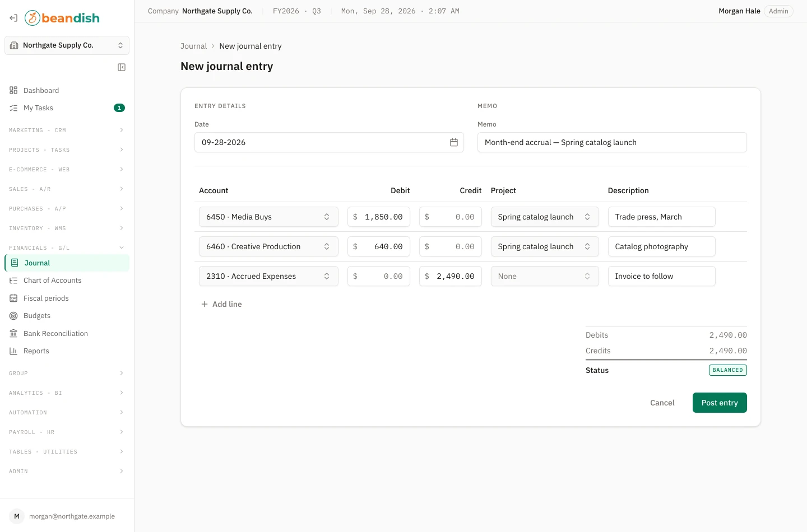The height and width of the screenshot is (532, 807).
Task: Click the Chart of Accounts tree icon
Action: pyautogui.click(x=13, y=281)
